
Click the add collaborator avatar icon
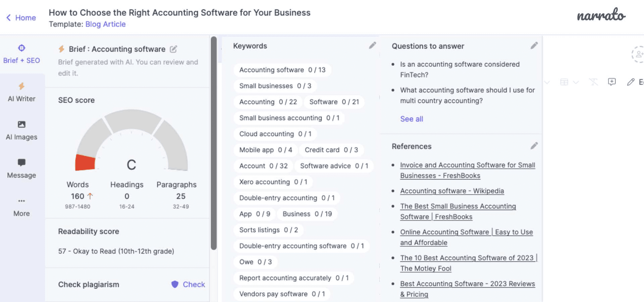point(638,54)
